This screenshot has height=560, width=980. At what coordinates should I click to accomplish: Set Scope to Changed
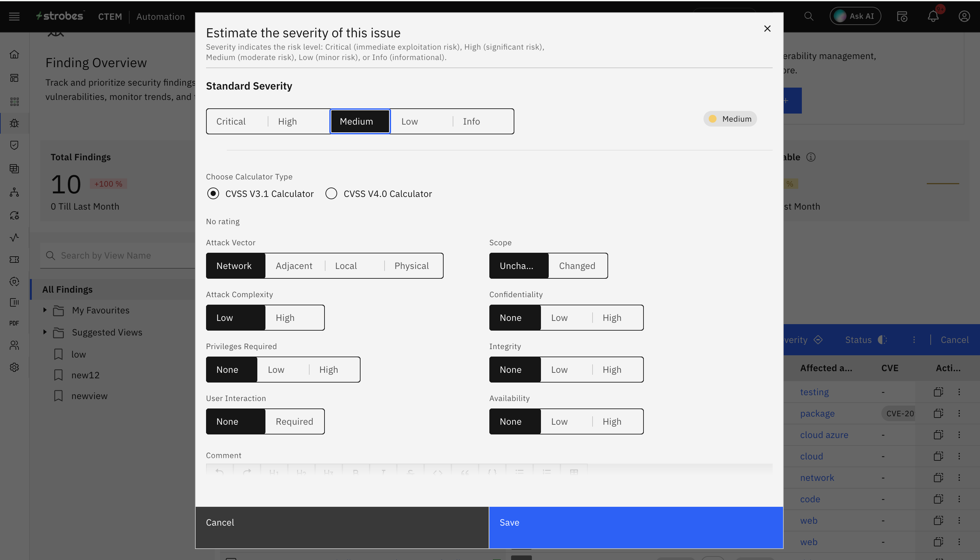point(577,266)
